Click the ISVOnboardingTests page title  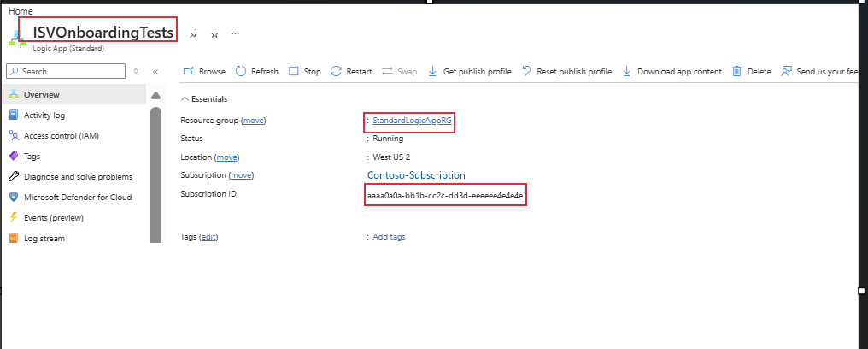[x=103, y=33]
